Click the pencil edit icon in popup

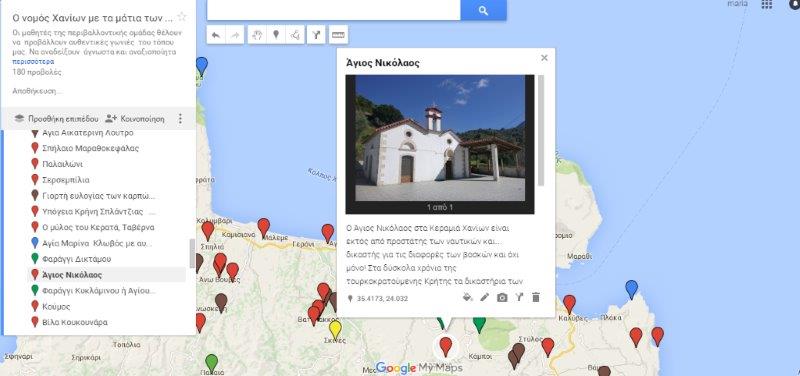tap(485, 297)
